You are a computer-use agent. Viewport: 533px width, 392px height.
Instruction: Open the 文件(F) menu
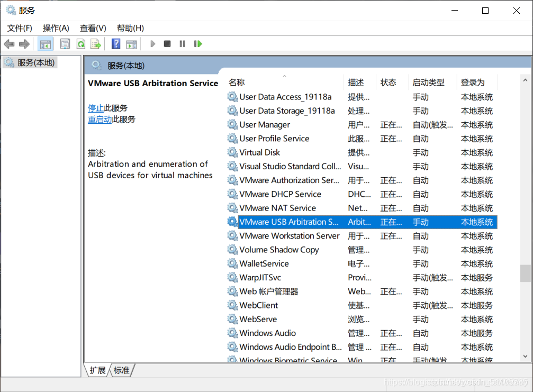[x=20, y=28]
